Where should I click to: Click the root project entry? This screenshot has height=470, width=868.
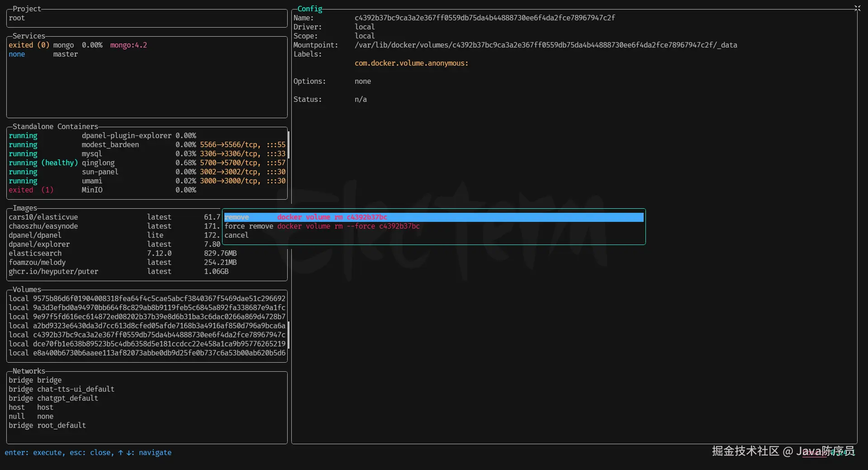click(x=17, y=18)
